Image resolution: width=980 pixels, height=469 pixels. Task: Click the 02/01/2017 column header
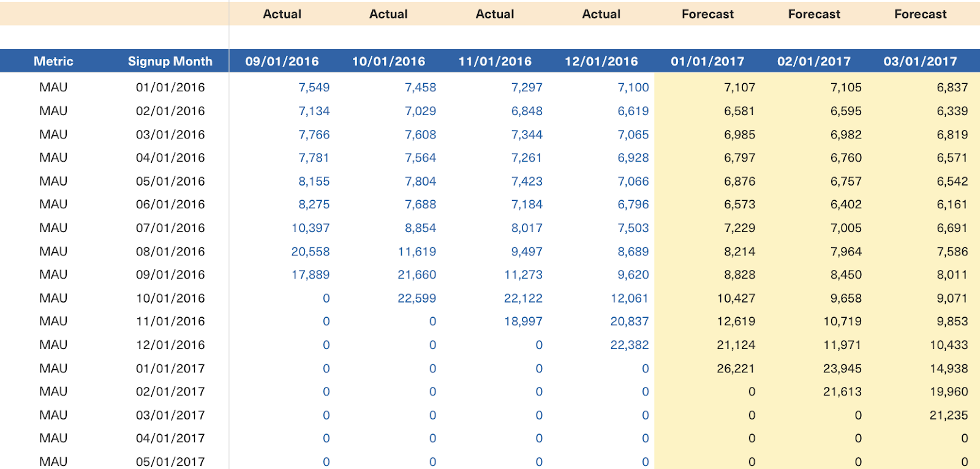814,61
